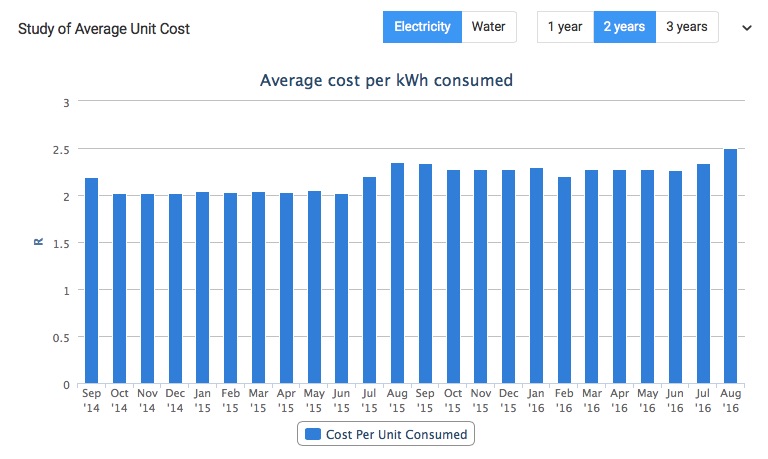Choose the 3 years time range
Image resolution: width=768 pixels, height=459 pixels.
687,27
